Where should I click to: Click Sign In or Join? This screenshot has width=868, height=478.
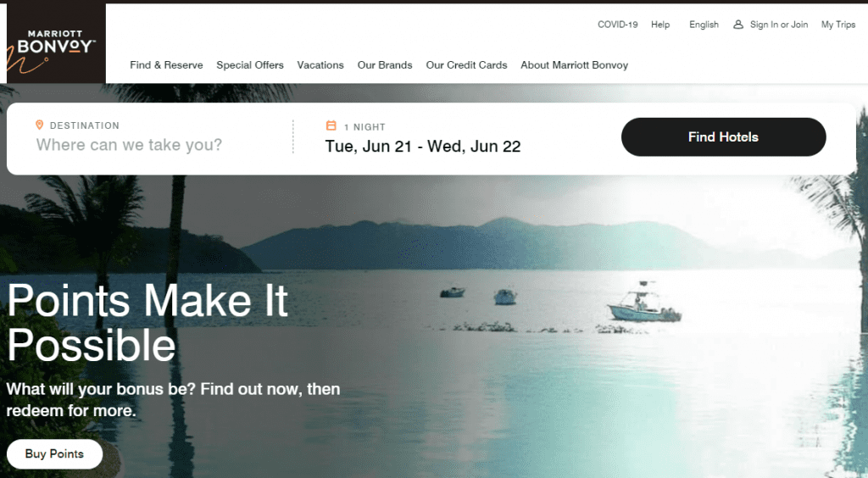[x=779, y=25]
